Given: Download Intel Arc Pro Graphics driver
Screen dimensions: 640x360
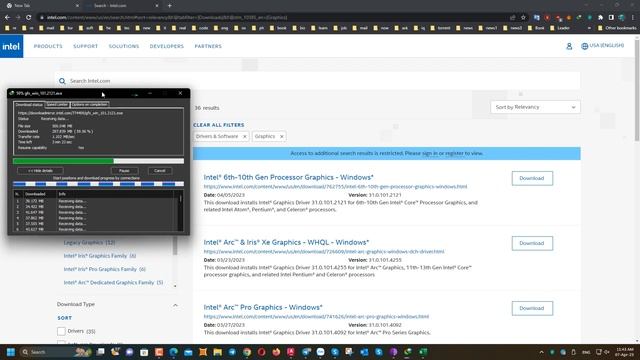Looking at the screenshot, I should click(532, 308).
